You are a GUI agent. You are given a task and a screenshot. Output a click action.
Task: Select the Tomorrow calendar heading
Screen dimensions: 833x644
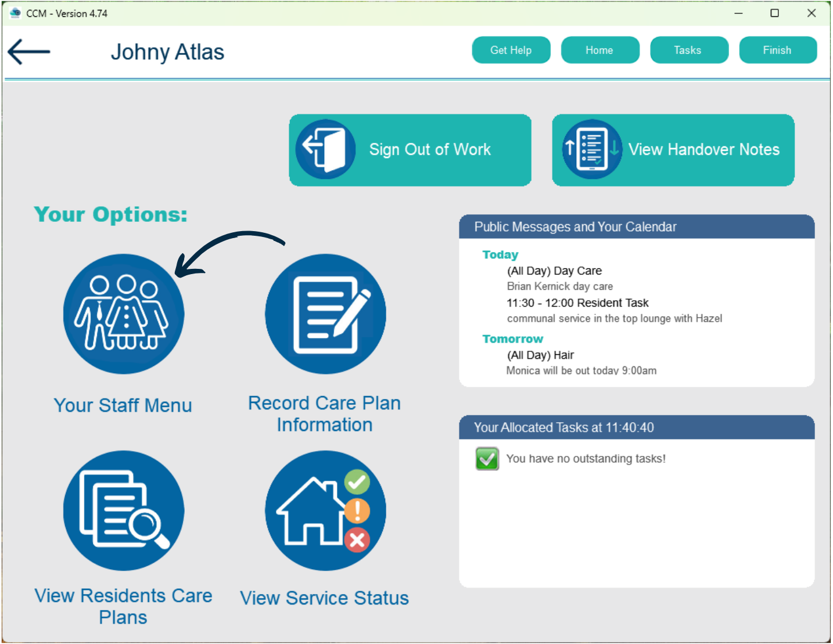pos(513,339)
